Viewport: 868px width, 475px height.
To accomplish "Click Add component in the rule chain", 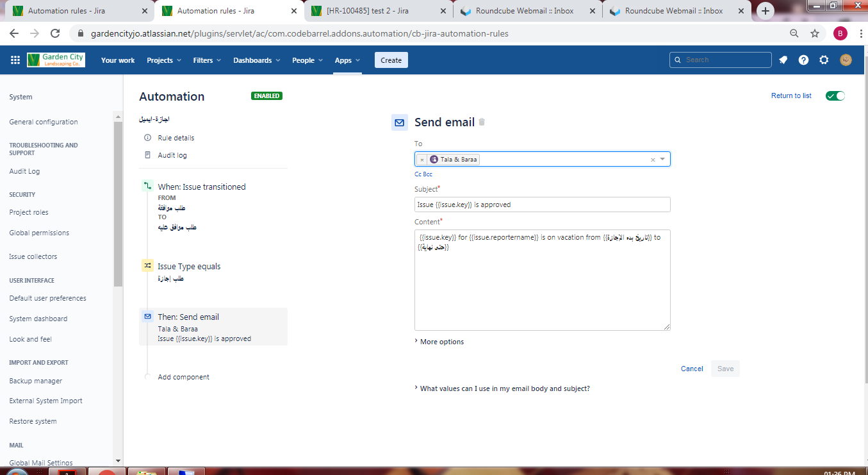I will click(183, 377).
